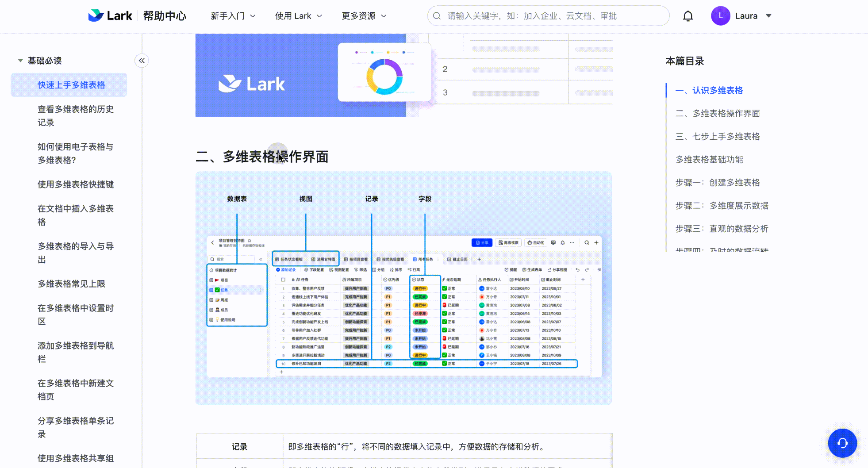The height and width of the screenshot is (468, 868).
Task: Open the 更多资源 menu
Action: (364, 15)
